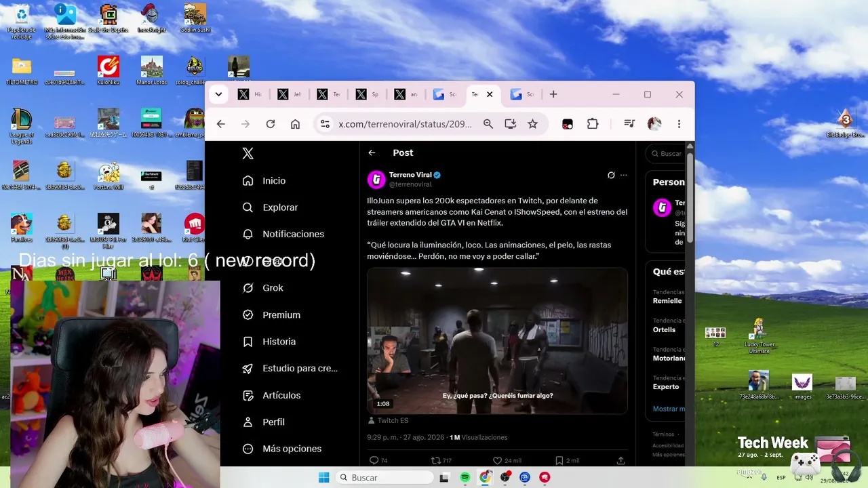
Task: Reload the current page
Action: pos(271,124)
